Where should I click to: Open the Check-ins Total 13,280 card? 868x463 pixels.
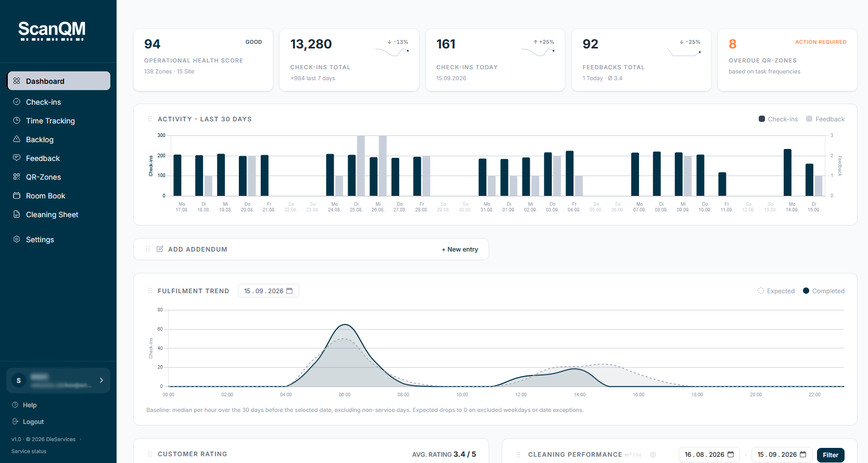(x=349, y=60)
